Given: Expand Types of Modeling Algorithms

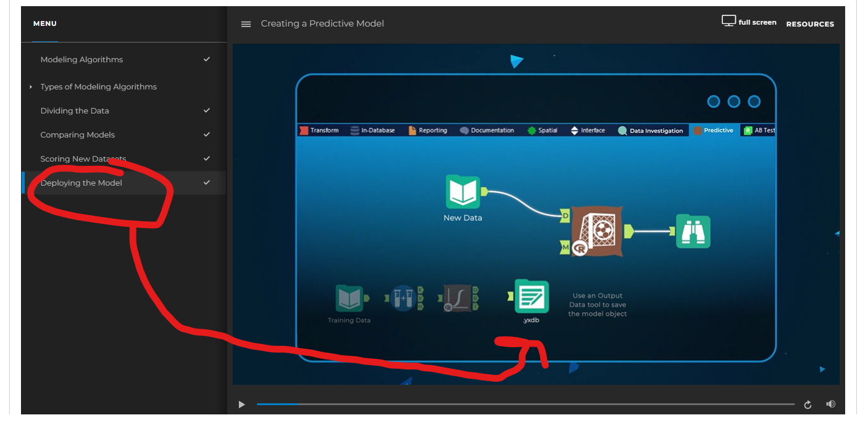Looking at the screenshot, I should (x=31, y=86).
